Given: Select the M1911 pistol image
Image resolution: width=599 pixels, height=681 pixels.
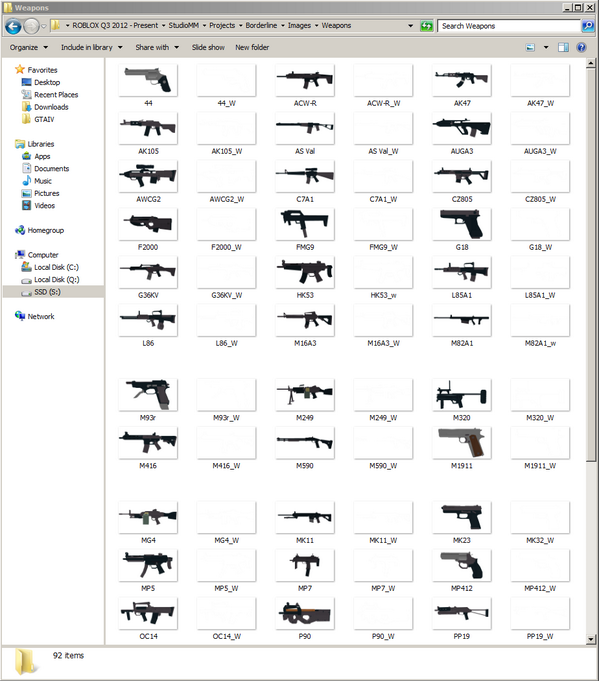Looking at the screenshot, I should click(x=462, y=443).
